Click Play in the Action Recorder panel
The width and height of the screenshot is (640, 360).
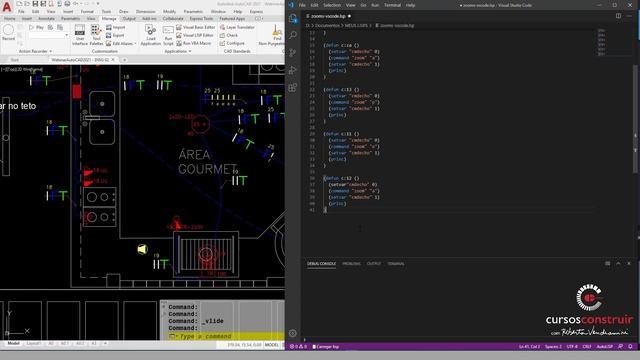(36, 27)
